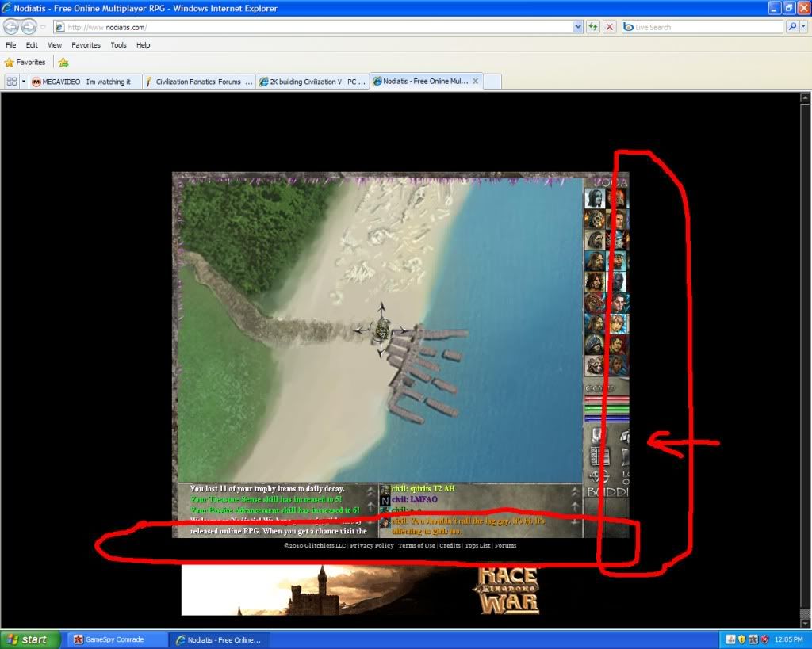This screenshot has width=812, height=649.
Task: Select the 'civil: LMFAO' chat message
Action: (414, 499)
